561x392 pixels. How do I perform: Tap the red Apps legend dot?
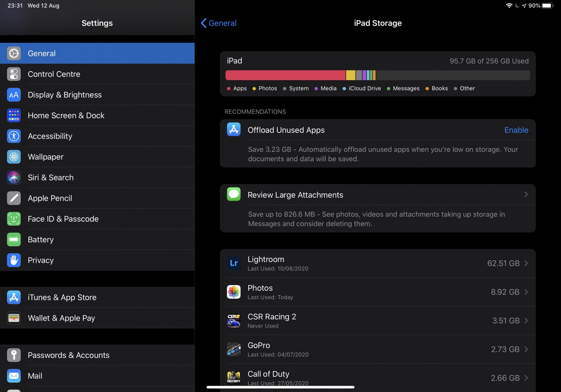coord(229,89)
